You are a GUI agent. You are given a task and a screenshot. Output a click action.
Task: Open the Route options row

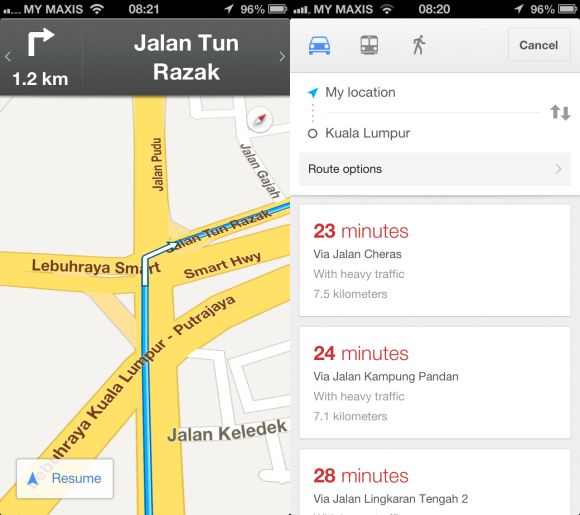[x=435, y=169]
